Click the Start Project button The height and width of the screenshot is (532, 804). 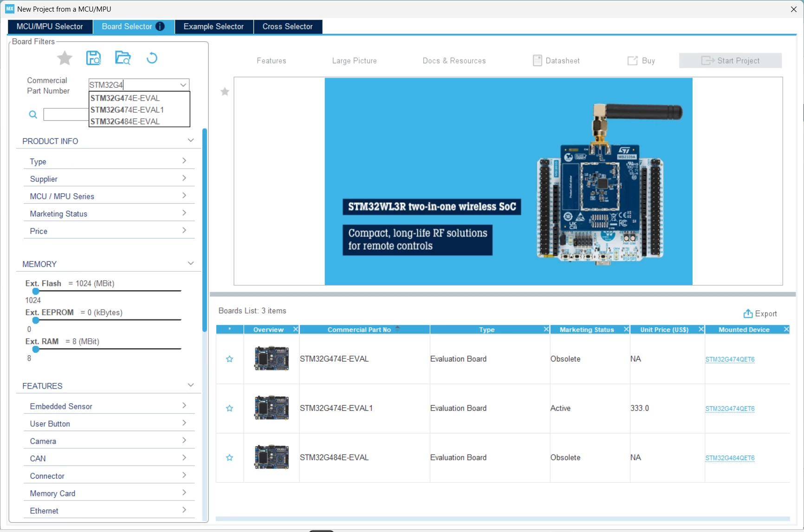(730, 60)
